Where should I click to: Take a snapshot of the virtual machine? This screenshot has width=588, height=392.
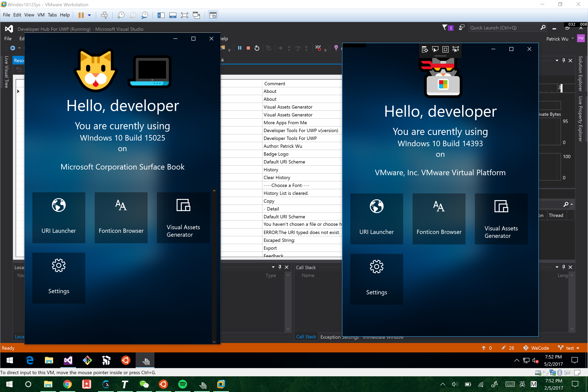click(x=121, y=15)
